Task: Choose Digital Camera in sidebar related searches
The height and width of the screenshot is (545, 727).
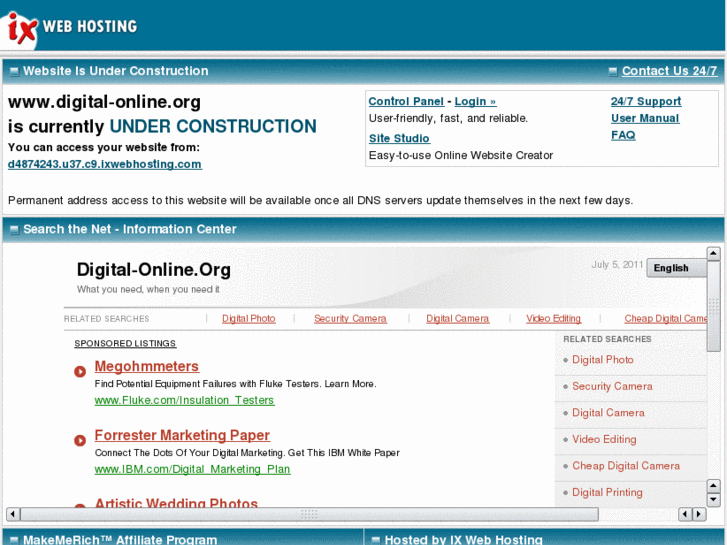Action: click(x=608, y=413)
